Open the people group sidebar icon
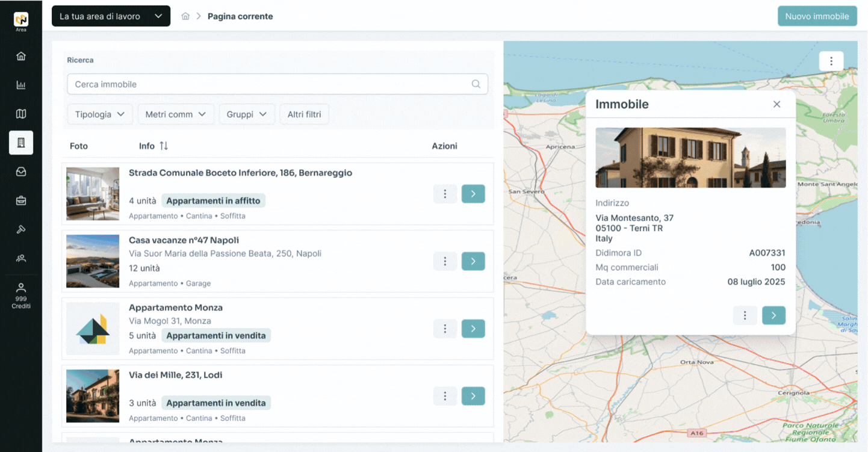Viewport: 868px width, 452px height. tap(21, 258)
